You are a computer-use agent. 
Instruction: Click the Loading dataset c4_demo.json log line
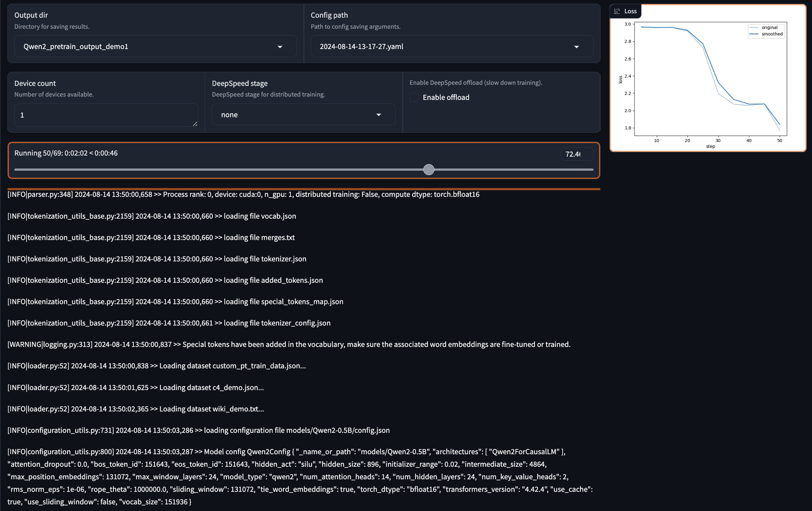click(x=136, y=387)
